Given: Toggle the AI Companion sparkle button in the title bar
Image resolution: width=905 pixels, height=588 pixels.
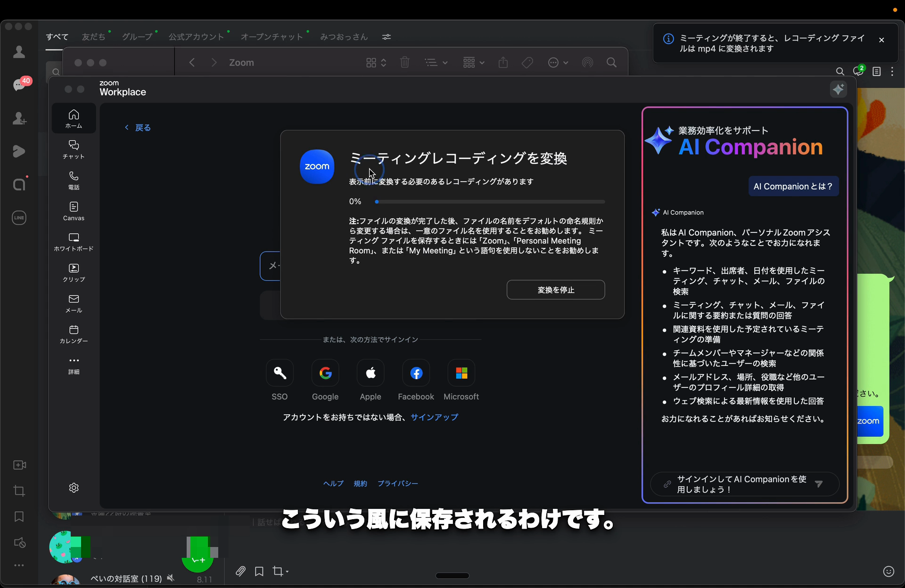Looking at the screenshot, I should point(838,89).
